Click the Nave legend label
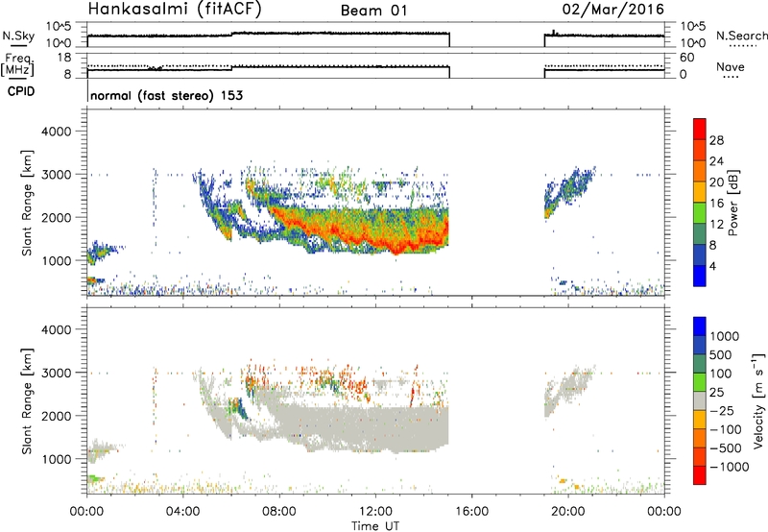 (x=731, y=67)
